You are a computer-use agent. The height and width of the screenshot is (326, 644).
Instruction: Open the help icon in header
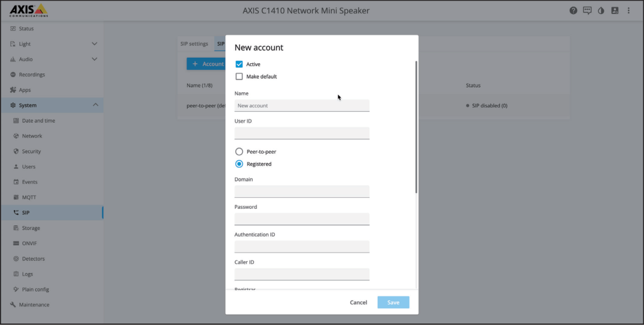574,11
